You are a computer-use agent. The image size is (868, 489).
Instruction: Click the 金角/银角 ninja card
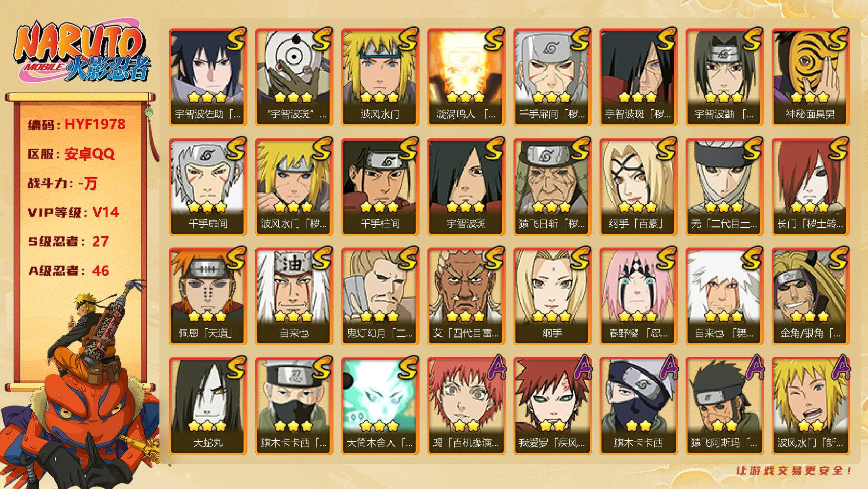[x=810, y=296]
